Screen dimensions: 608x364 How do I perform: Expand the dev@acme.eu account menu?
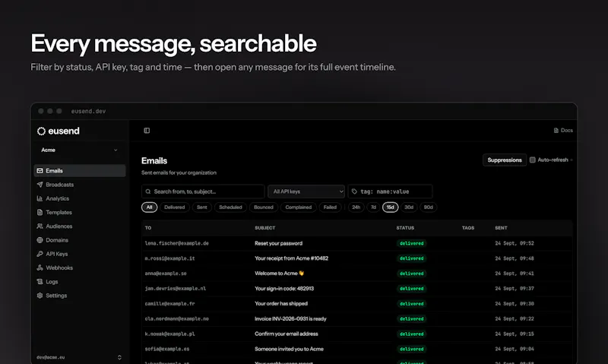(80, 357)
